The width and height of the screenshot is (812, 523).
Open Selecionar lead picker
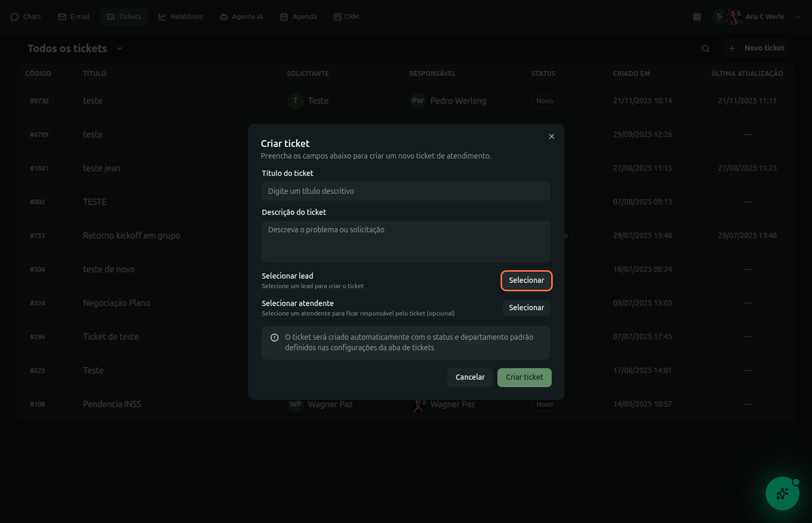[526, 280]
